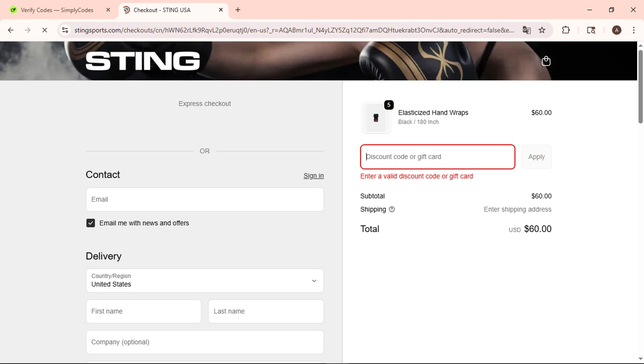Click the Elasticized Hand Wraps product thumbnail

pyautogui.click(x=376, y=118)
